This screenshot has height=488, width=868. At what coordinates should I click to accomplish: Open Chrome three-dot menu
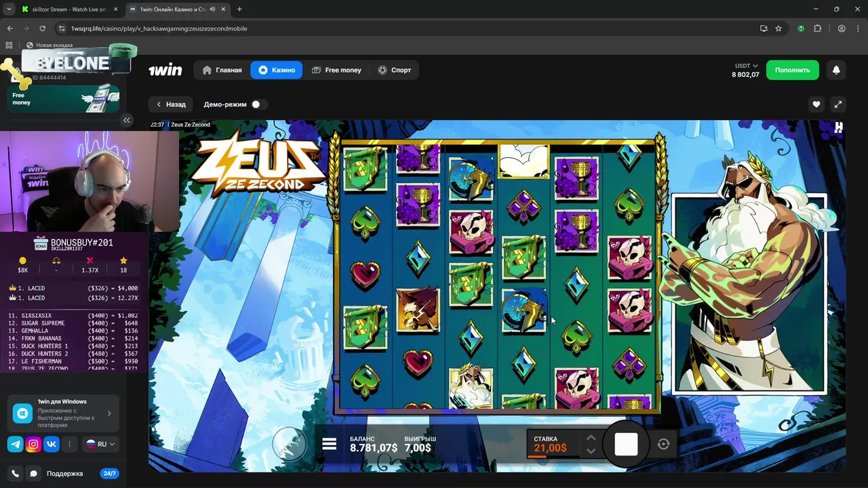pos(858,28)
